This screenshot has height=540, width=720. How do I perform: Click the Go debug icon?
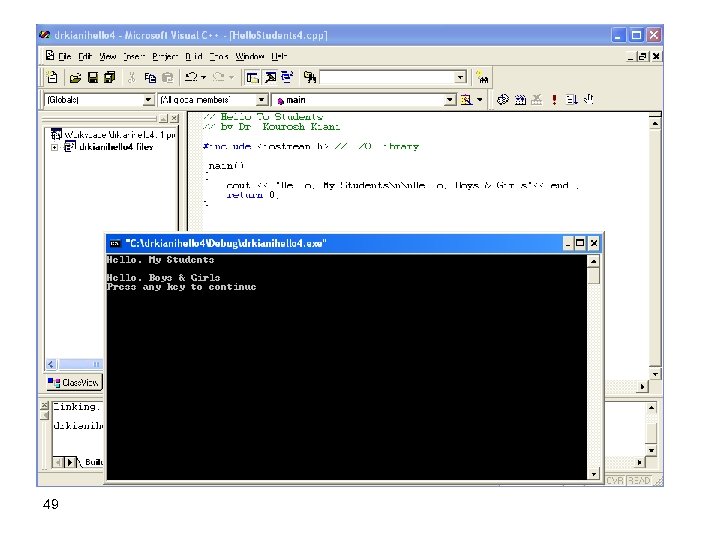572,99
